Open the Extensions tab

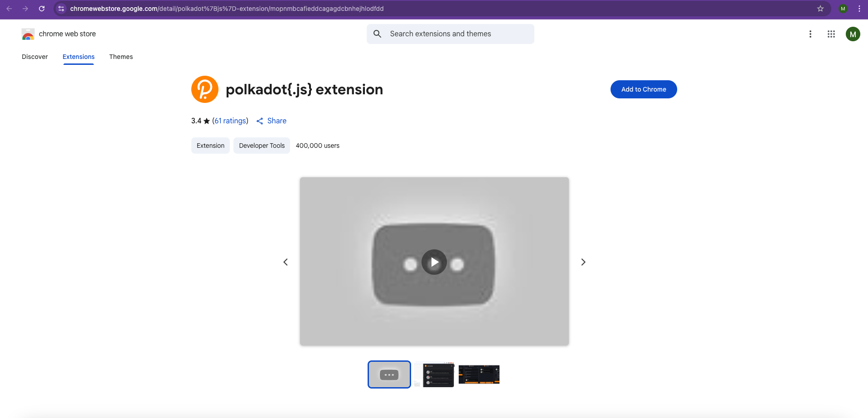pyautogui.click(x=78, y=57)
